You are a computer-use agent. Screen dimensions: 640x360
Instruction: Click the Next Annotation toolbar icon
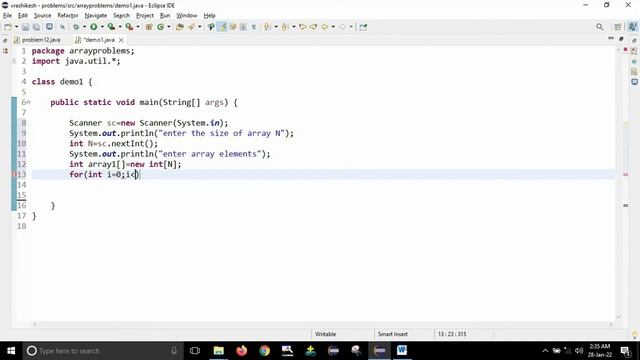coord(267,27)
